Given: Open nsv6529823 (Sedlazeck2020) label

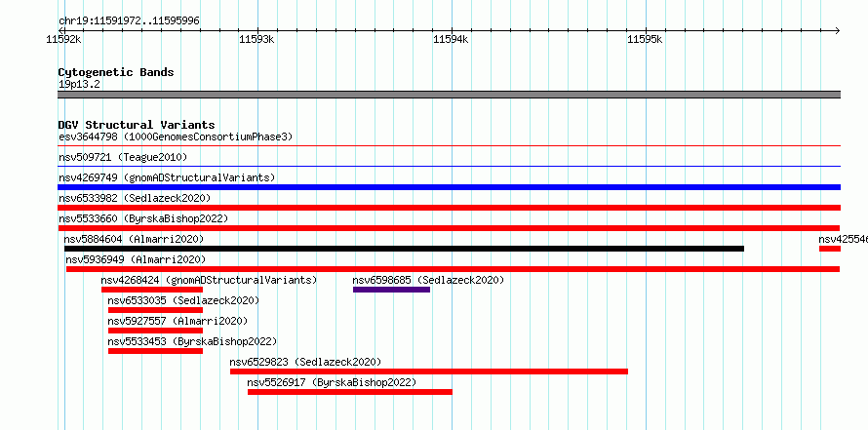Looking at the screenshot, I should pyautogui.click(x=305, y=362).
